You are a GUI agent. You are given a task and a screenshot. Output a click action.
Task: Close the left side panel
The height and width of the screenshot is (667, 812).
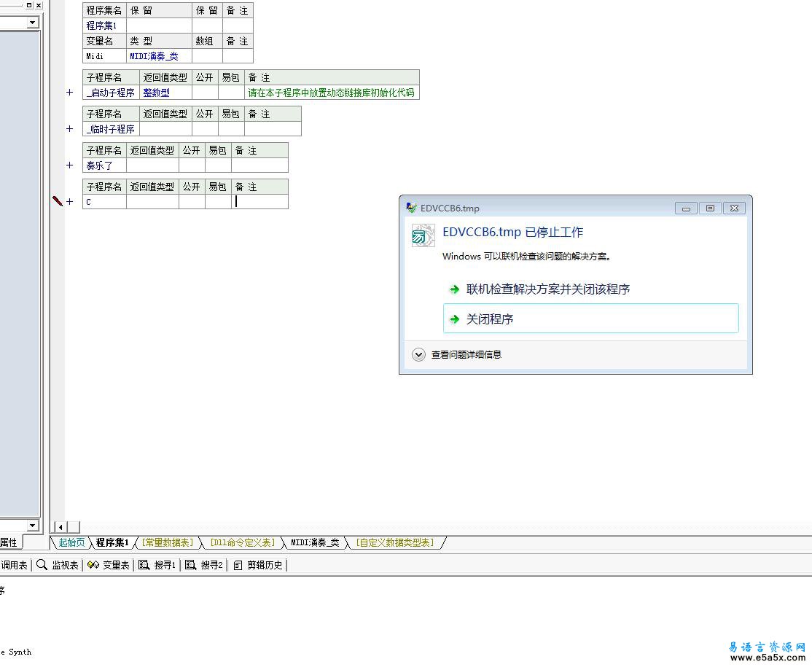(39, 5)
